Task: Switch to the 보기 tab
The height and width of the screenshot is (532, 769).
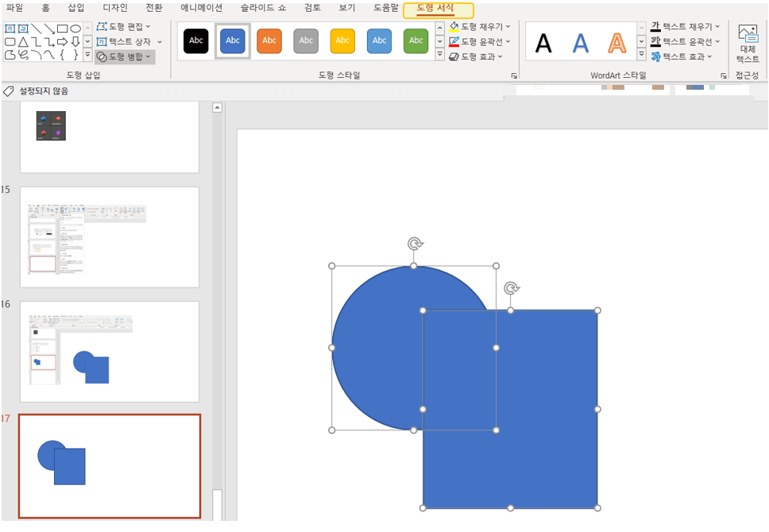Action: coord(347,8)
